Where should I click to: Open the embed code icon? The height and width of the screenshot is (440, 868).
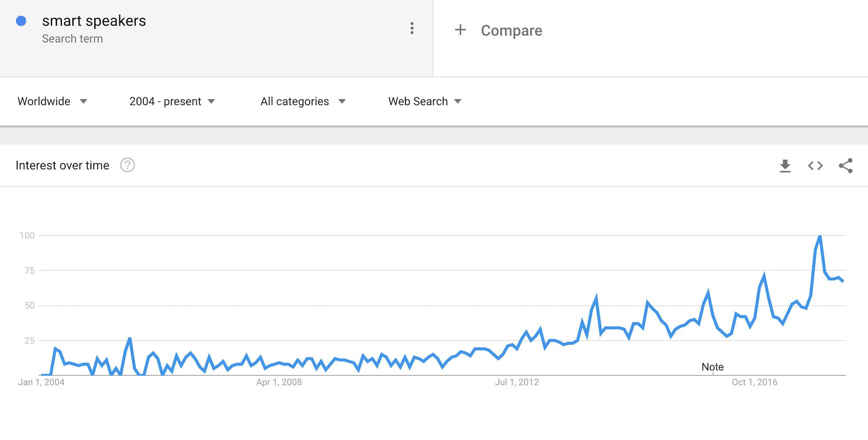click(815, 166)
